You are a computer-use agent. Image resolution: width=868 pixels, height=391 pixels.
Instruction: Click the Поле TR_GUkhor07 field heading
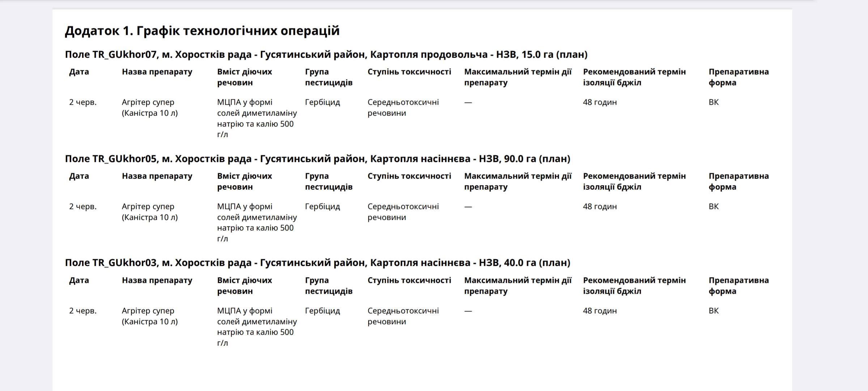pyautogui.click(x=326, y=55)
